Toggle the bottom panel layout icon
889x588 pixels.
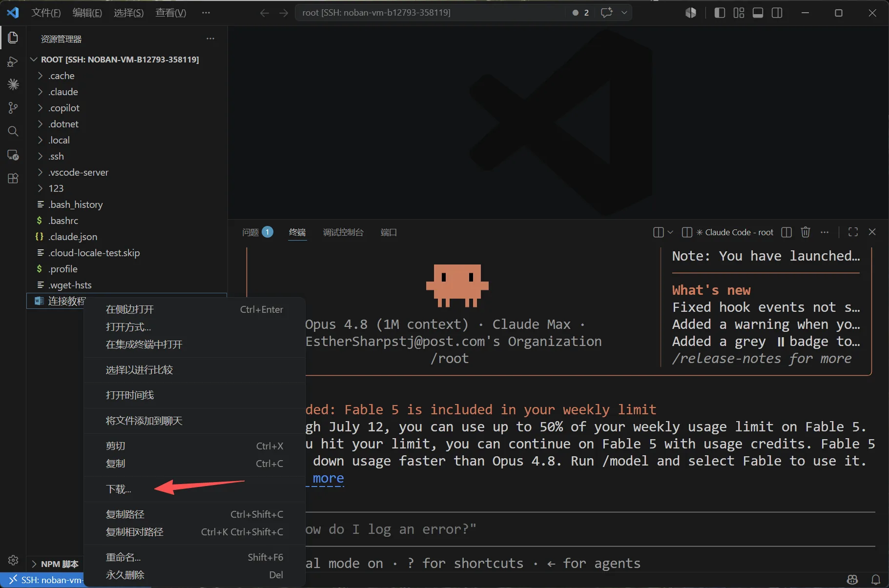pos(758,13)
